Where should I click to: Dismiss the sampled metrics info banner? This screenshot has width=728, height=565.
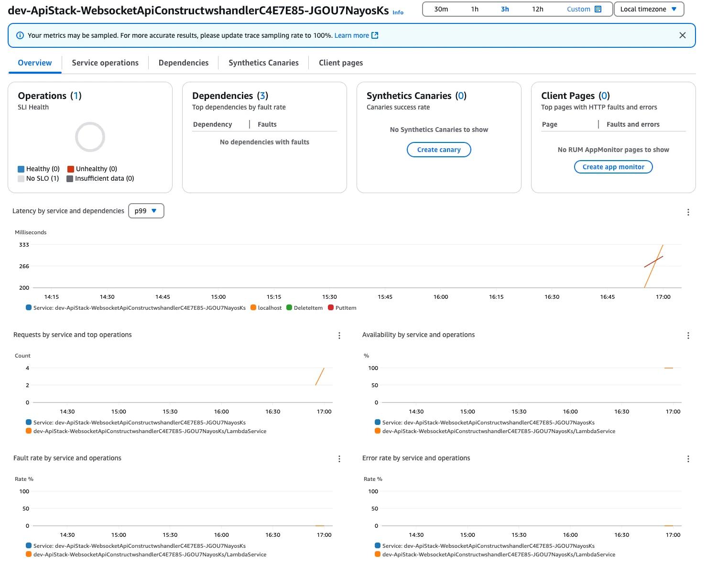coord(682,35)
